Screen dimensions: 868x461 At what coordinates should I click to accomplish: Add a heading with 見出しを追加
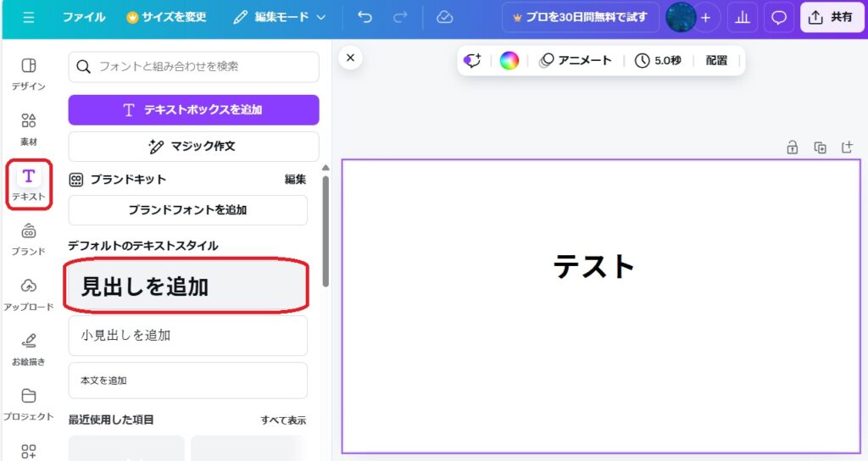(186, 286)
